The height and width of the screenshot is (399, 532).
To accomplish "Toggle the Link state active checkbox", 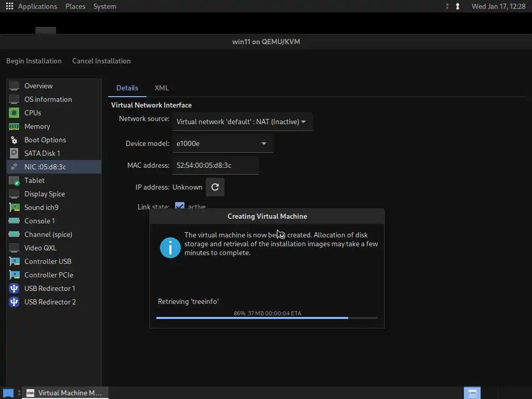I will 180,206.
